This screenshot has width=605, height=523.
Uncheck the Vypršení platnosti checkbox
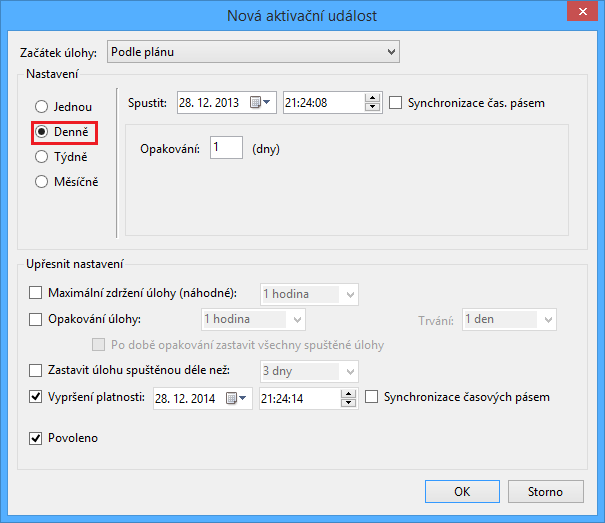(x=37, y=397)
